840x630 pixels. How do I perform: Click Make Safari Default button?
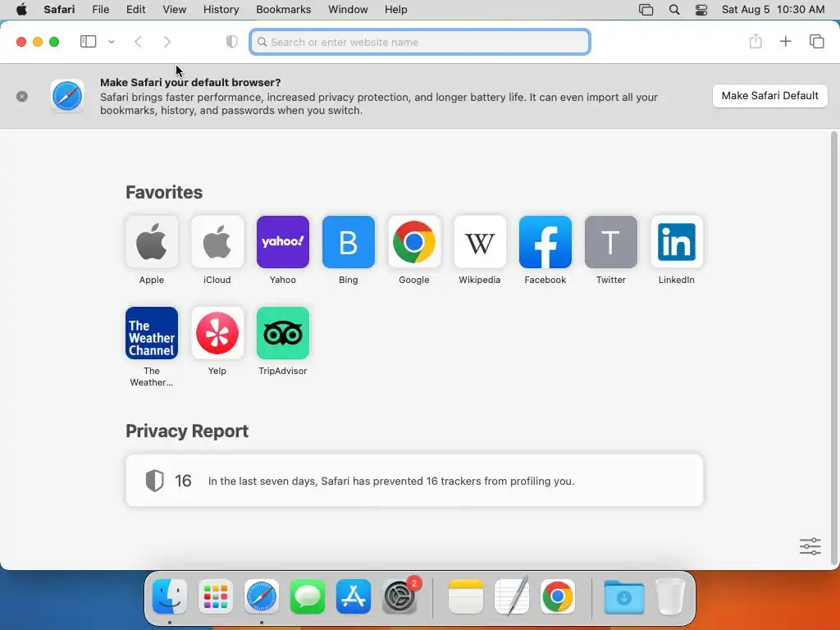pos(769,96)
